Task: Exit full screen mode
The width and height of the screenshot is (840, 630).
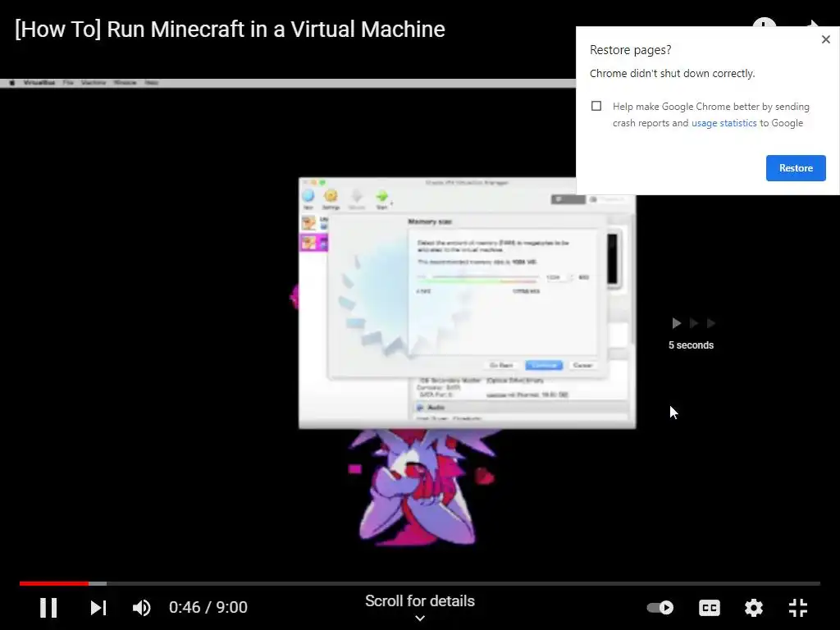Action: click(798, 608)
